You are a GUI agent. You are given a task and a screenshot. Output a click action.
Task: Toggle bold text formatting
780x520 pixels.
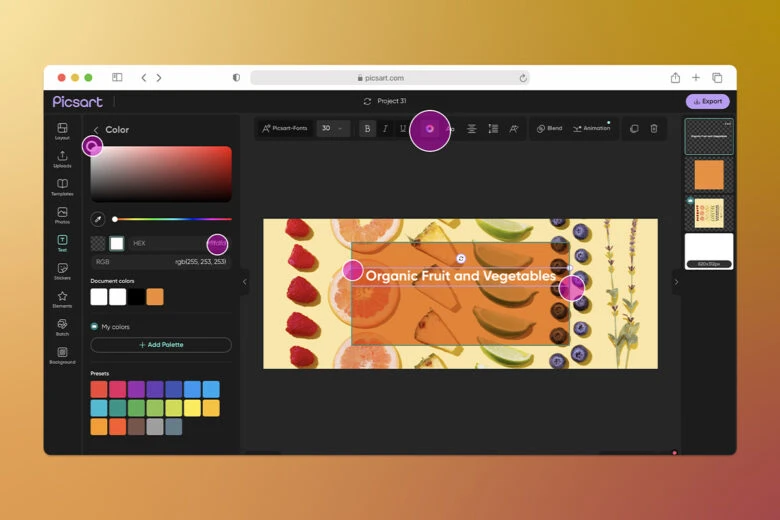pos(367,128)
